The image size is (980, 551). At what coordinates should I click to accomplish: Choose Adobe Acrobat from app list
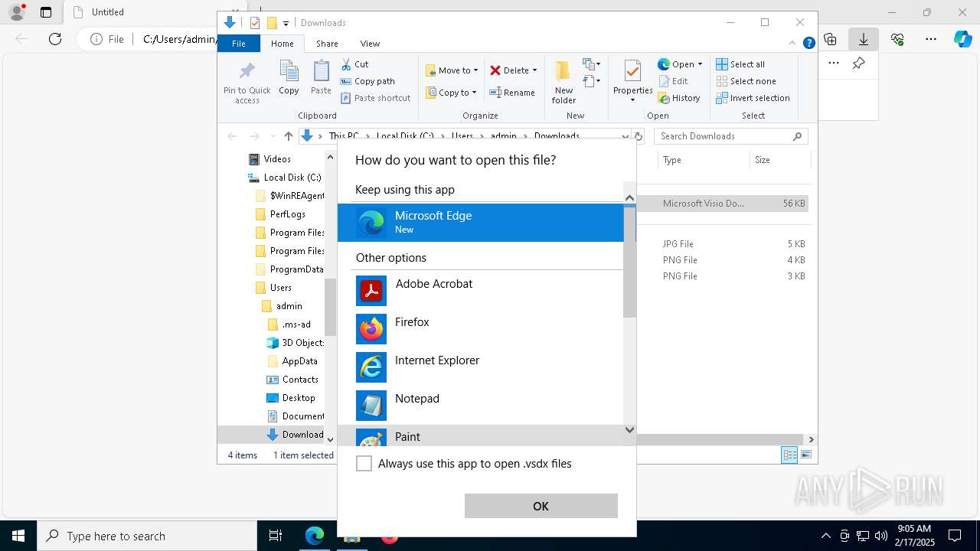coord(481,291)
